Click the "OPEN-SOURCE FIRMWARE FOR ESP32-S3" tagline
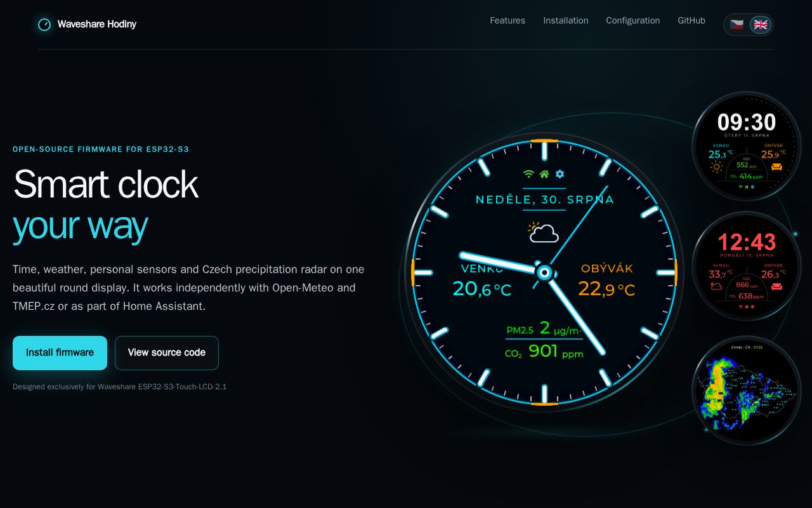This screenshot has height=508, width=812. [x=101, y=149]
